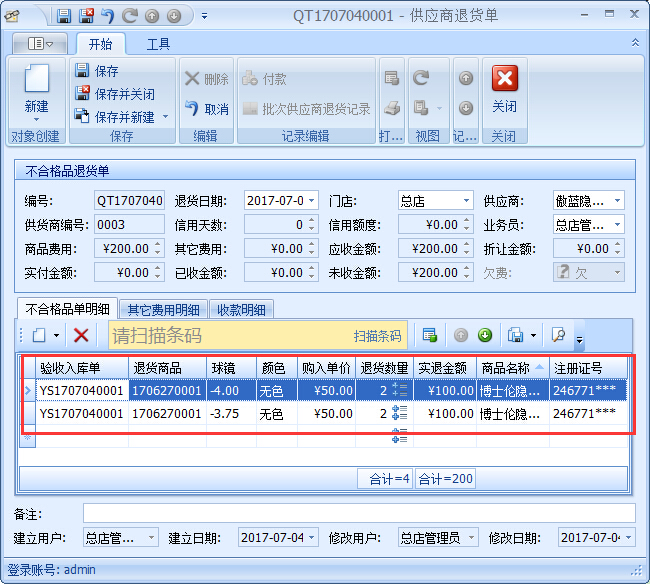Image resolution: width=650 pixels, height=584 pixels.
Task: Click the up-arrow record icon in ribbon
Action: click(x=466, y=78)
